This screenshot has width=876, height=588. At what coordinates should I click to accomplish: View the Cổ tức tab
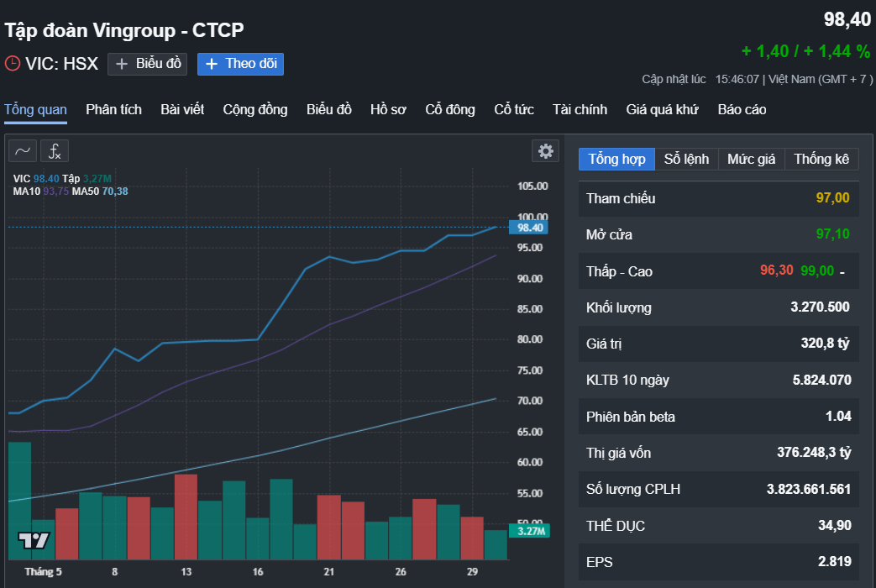point(514,109)
